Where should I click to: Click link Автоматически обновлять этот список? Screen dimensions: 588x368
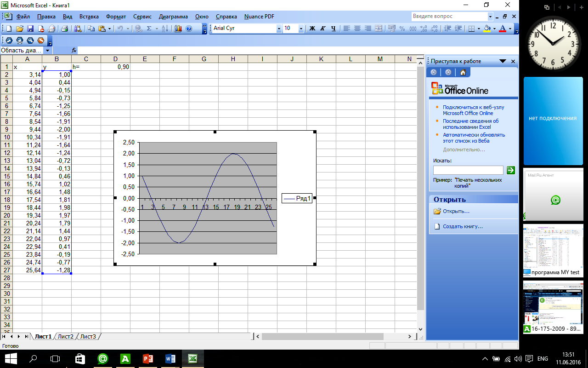tap(474, 138)
